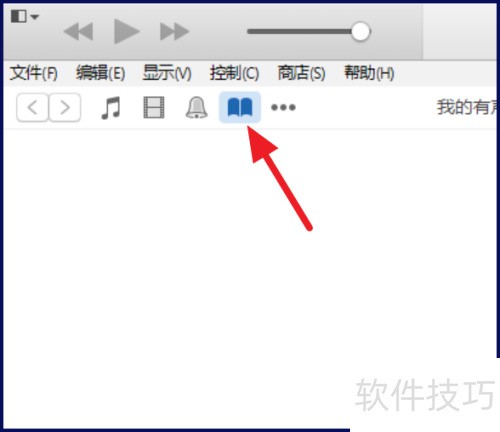Open the 文件(F) menu
The height and width of the screenshot is (432, 500).
point(34,73)
